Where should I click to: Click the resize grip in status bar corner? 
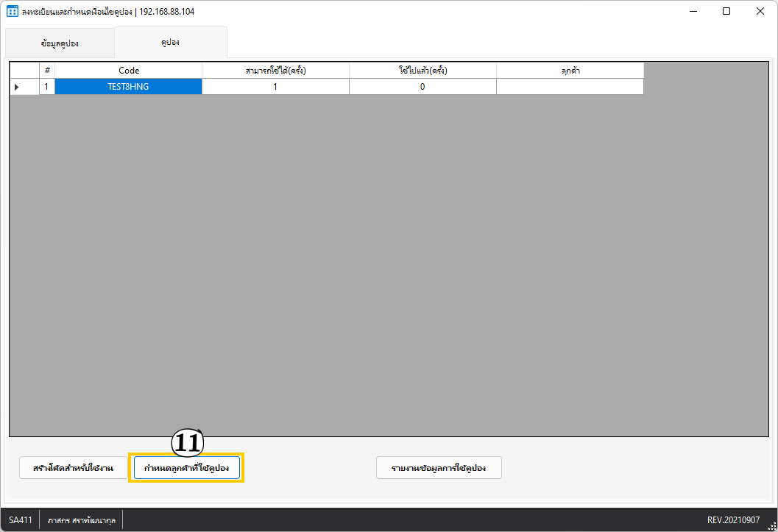pyautogui.click(x=771, y=525)
